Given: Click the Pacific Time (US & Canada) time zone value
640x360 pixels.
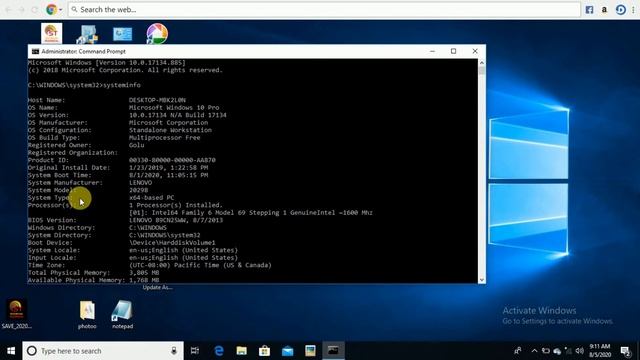Looking at the screenshot, I should (x=200, y=265).
